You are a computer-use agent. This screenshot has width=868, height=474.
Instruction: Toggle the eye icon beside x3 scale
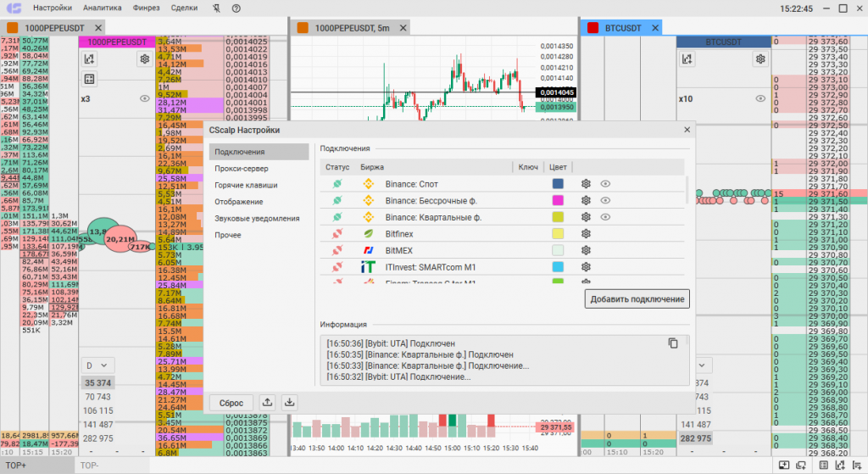point(144,98)
